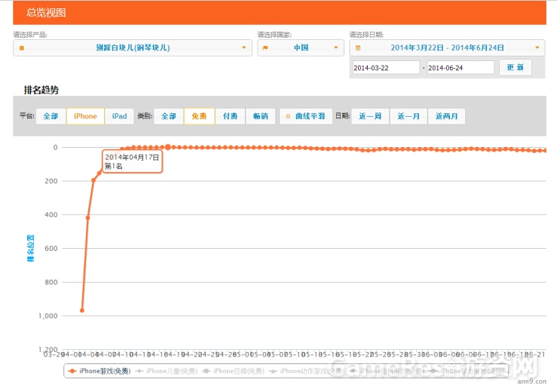Viewport: 557px width, 392px height.
Task: Toggle 曲线平滑 curve smoothing
Action: [306, 116]
